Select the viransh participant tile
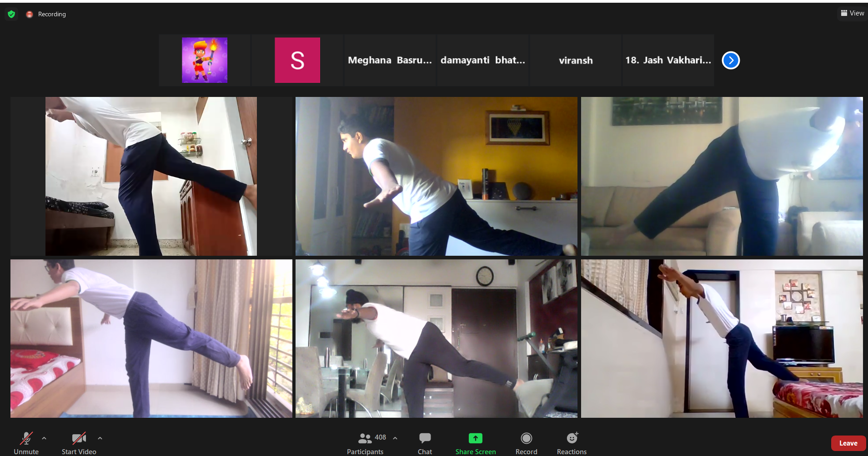Screen dimensions: 868x456 point(575,60)
